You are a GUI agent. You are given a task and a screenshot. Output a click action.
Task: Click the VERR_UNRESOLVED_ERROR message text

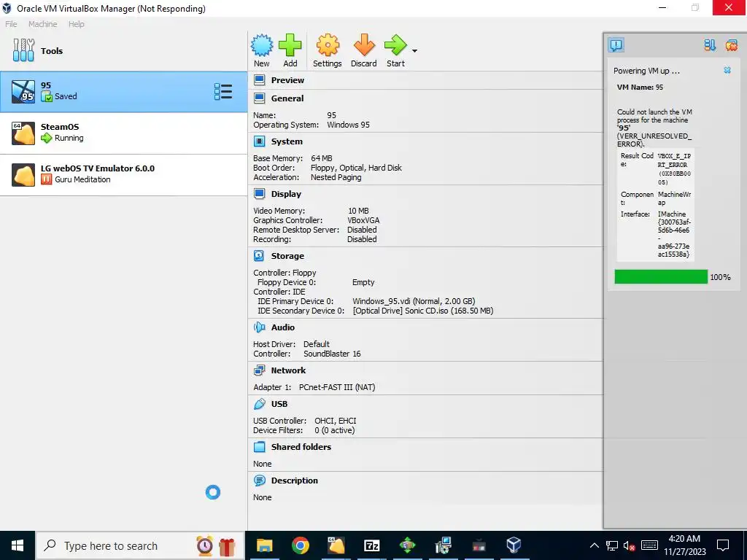click(654, 139)
